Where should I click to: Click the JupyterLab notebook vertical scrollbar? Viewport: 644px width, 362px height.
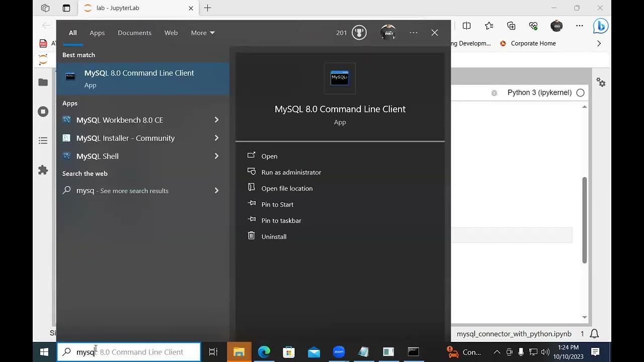coord(584,220)
